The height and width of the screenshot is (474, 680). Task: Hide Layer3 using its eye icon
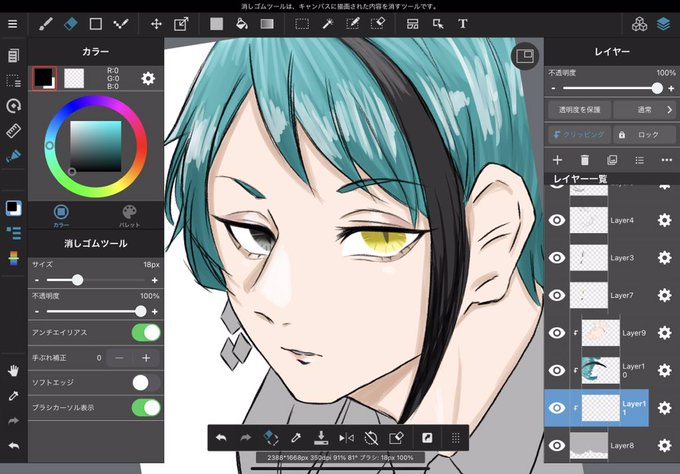557,258
